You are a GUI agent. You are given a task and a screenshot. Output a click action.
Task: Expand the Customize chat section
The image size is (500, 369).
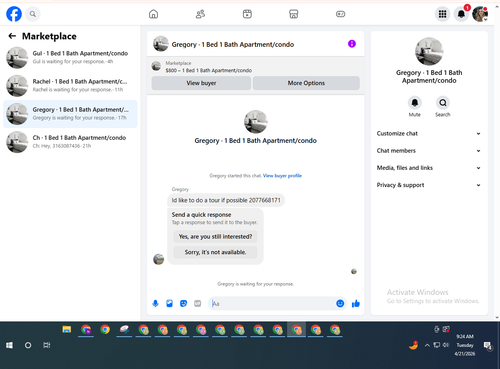[429, 133]
